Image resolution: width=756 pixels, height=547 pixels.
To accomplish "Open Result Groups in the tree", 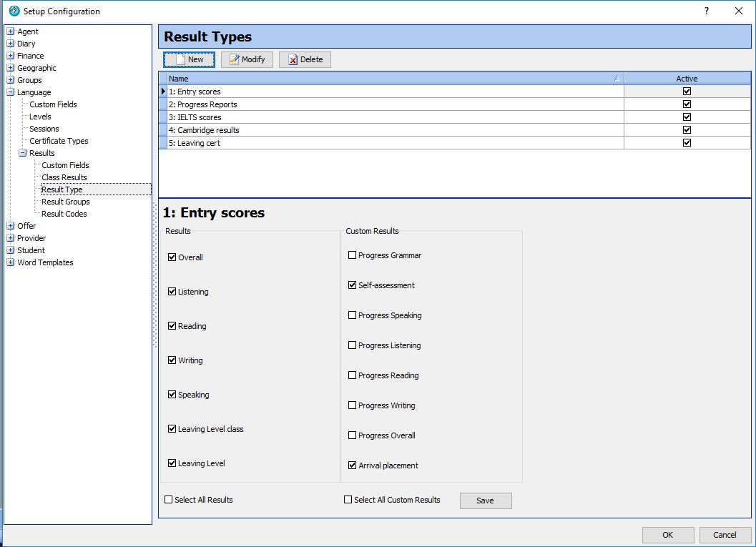I will (65, 202).
